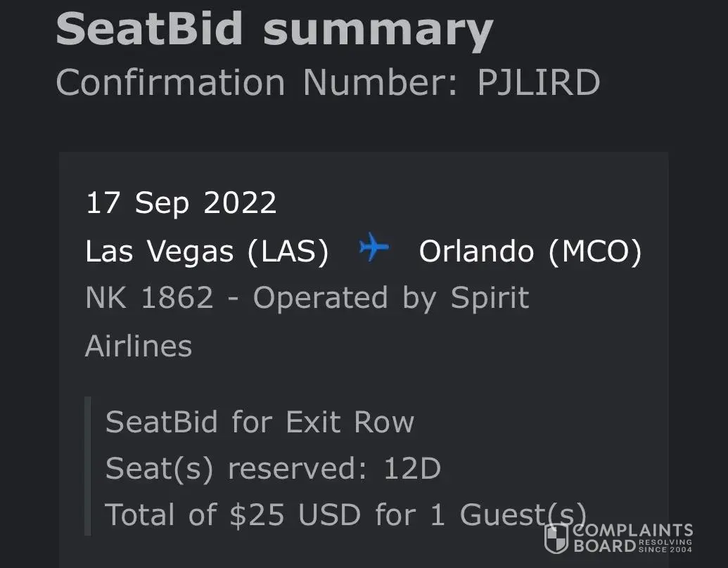
Task: Click the Resolving Since 2004 tagline
Action: point(665,545)
